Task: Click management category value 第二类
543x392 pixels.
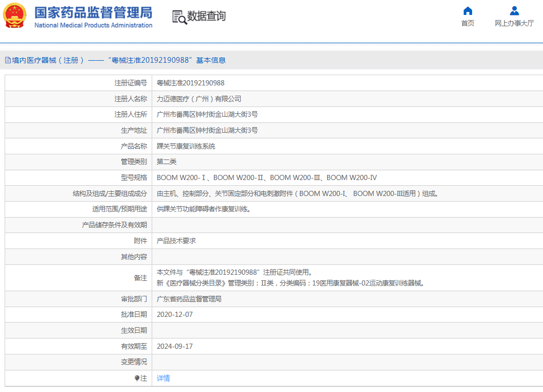Action: click(x=167, y=162)
